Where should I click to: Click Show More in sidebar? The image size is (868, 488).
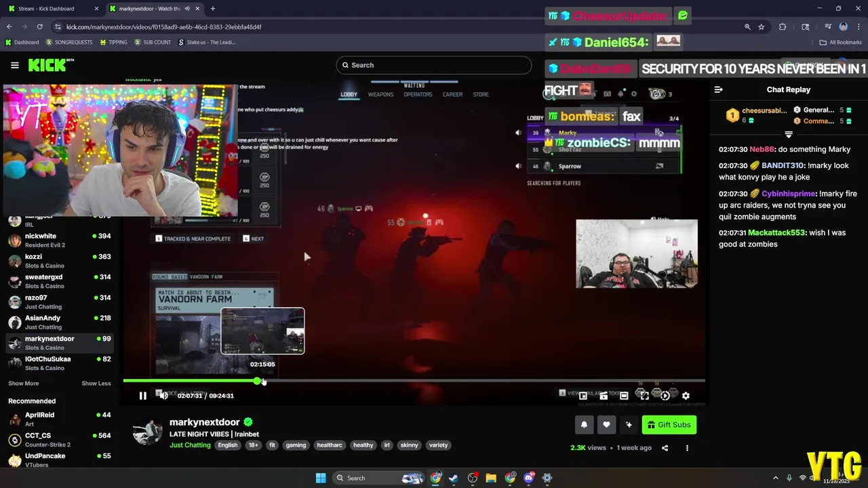(x=24, y=384)
